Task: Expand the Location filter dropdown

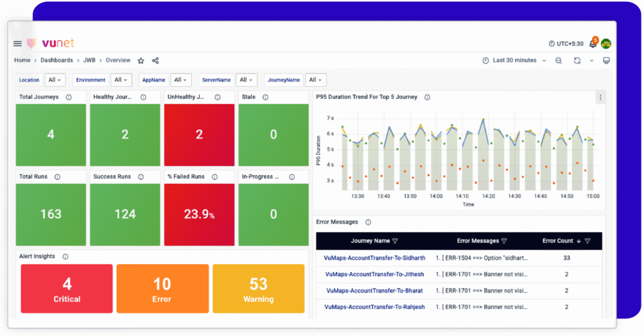Action: [x=56, y=80]
